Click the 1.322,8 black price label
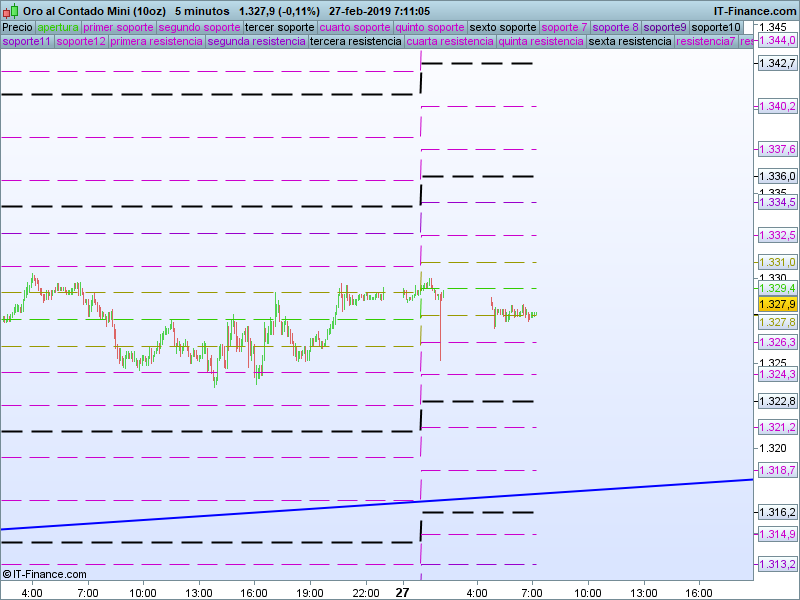Screen dimensions: 800x600 777,401
